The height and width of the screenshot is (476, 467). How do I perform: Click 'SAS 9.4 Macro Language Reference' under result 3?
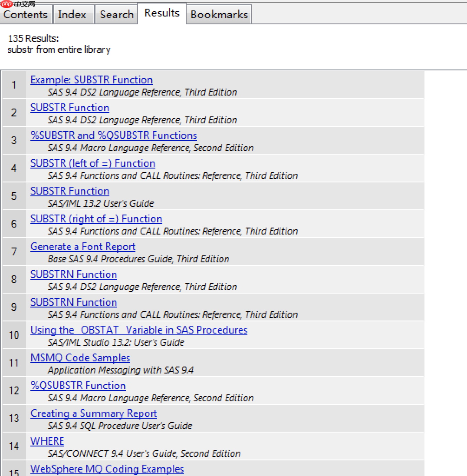[x=151, y=148]
